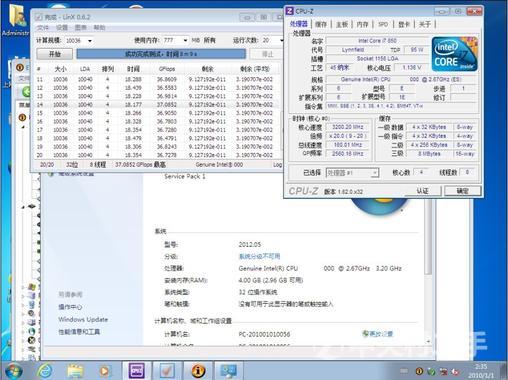The height and width of the screenshot is (380, 508).
Task: Switch to the 内存 tab in CPU-Z
Action: (362, 24)
